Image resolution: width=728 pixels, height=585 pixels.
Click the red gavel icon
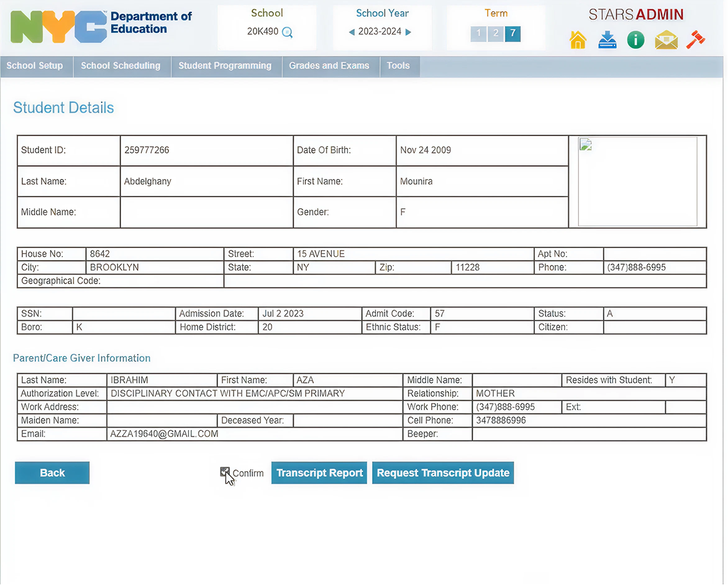695,40
